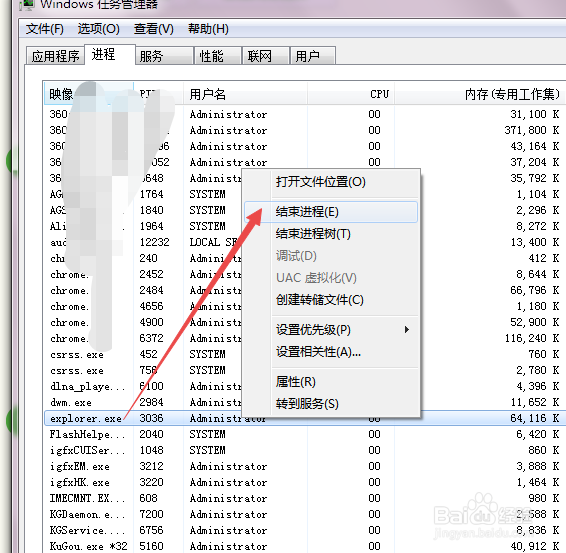Select the explorer.exe process row

point(305,418)
